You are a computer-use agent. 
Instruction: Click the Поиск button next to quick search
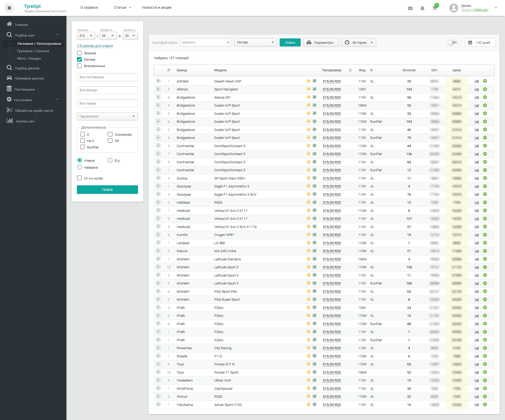point(290,42)
